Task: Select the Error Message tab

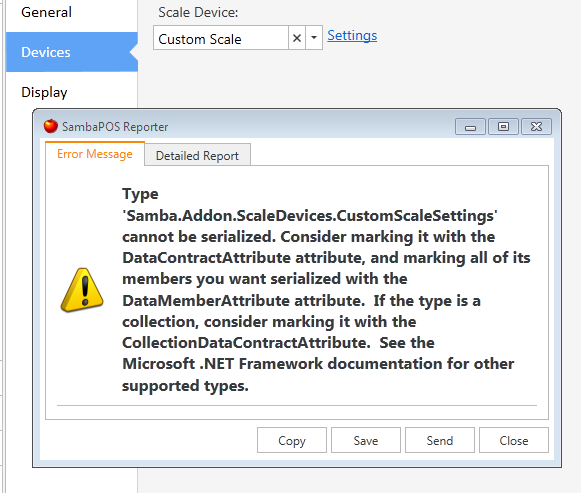Action: [95, 154]
